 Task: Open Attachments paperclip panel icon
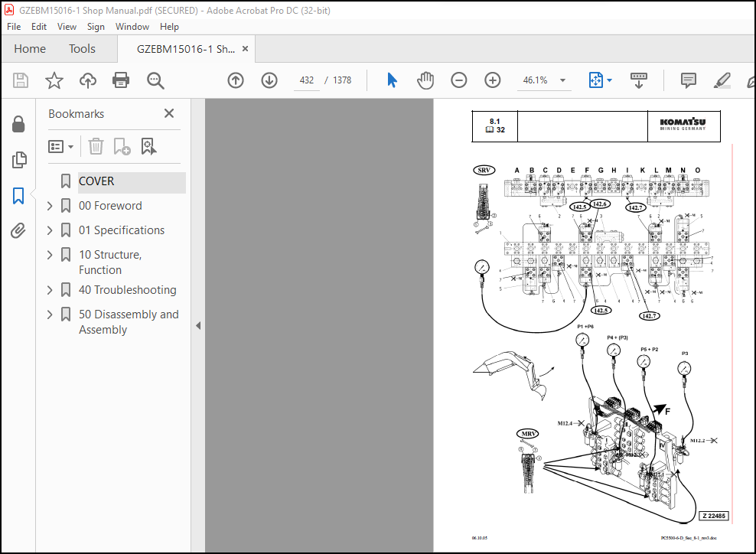tap(18, 231)
